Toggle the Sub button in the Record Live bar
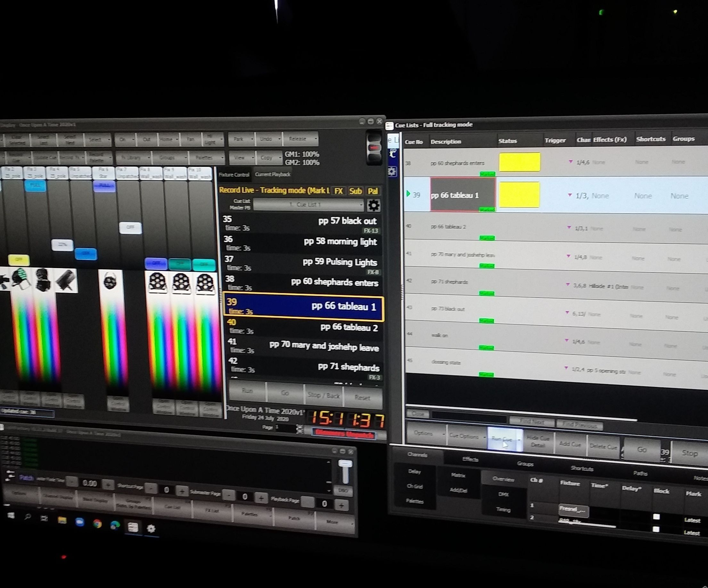This screenshot has width=708, height=588. tap(356, 191)
